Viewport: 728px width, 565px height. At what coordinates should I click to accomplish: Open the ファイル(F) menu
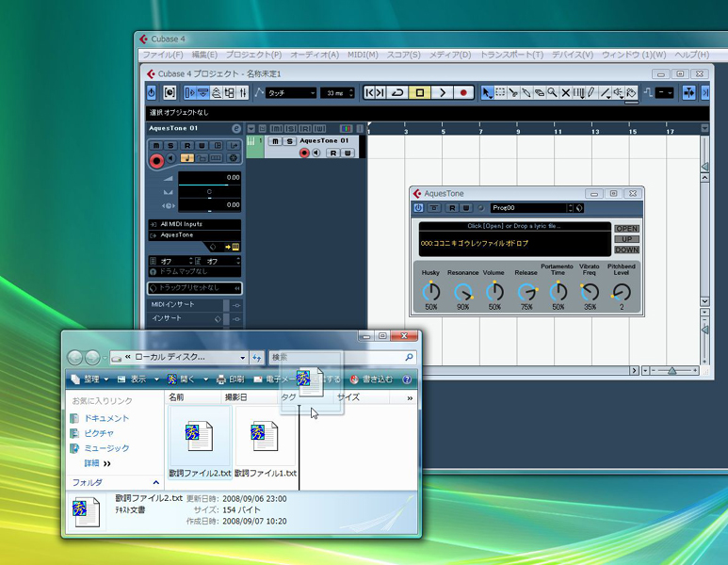(163, 55)
